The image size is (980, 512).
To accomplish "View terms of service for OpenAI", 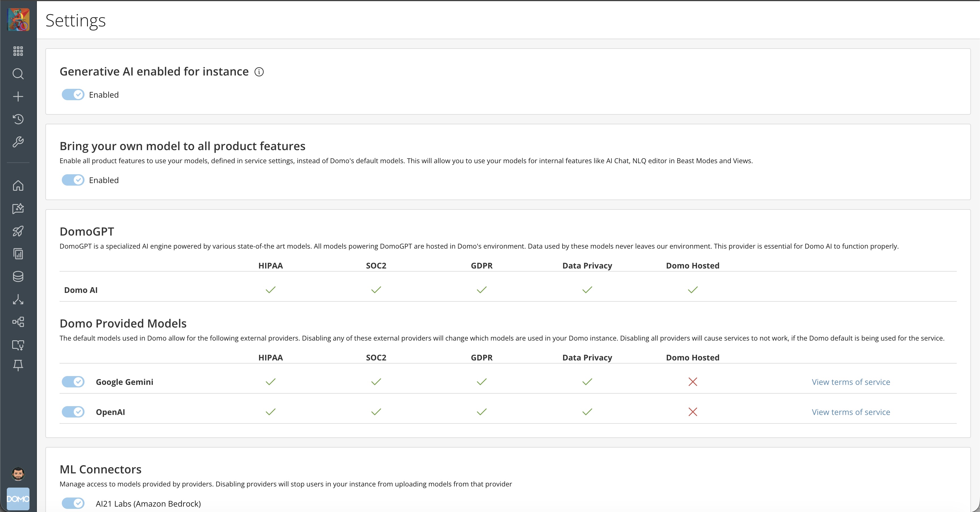I will coord(851,412).
